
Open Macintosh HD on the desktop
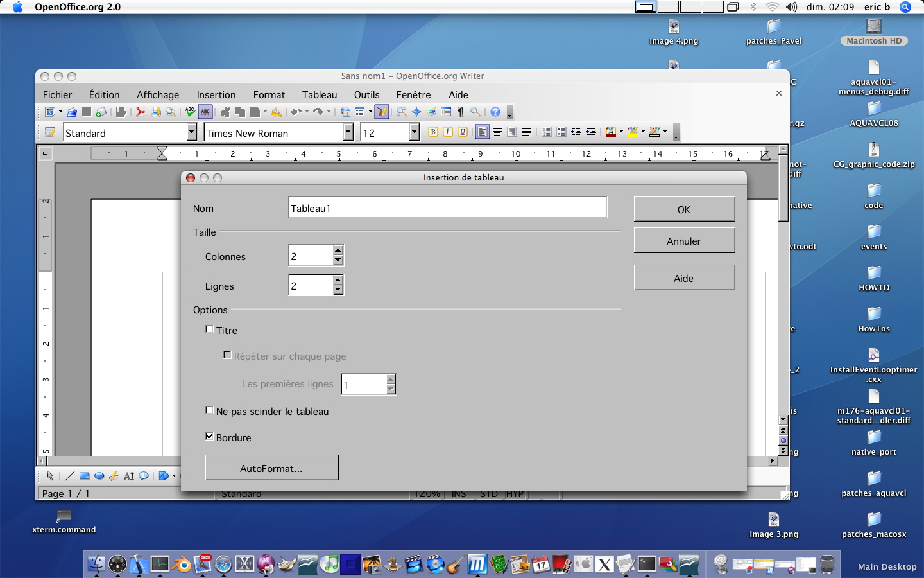coord(874,32)
